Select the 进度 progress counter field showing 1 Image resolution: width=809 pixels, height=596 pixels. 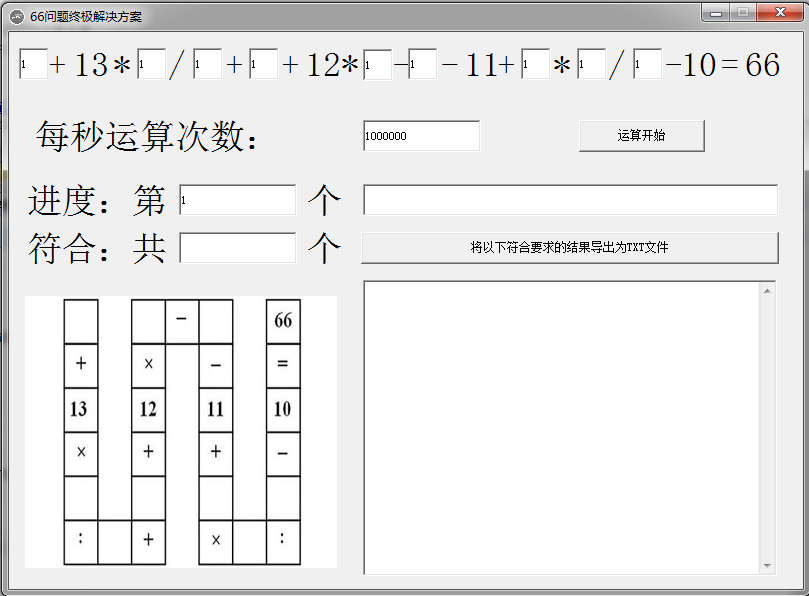[x=236, y=199]
